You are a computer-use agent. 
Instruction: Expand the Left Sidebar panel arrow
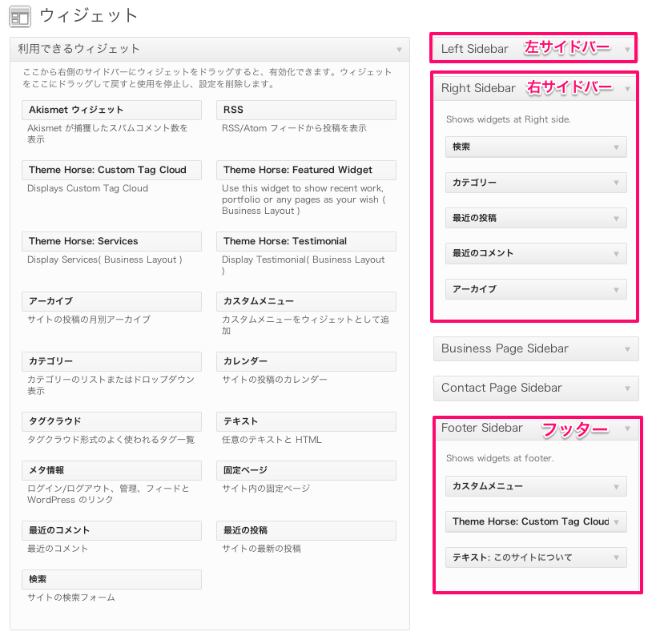point(627,50)
